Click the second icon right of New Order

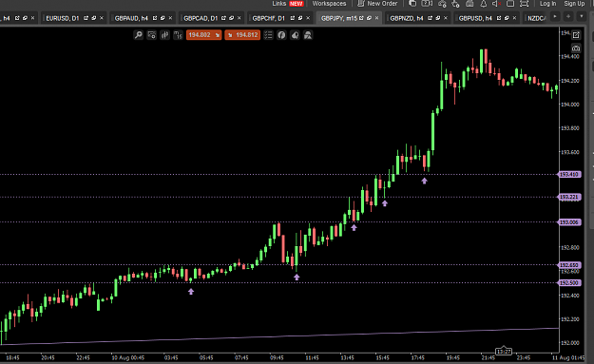point(427,4)
